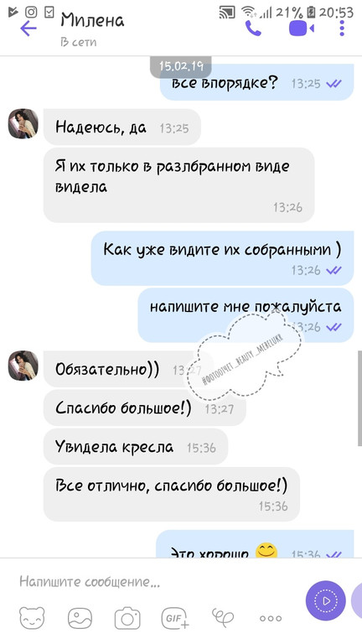Select the message 'Увидела кресла'
362x644 pixels.
(x=136, y=447)
